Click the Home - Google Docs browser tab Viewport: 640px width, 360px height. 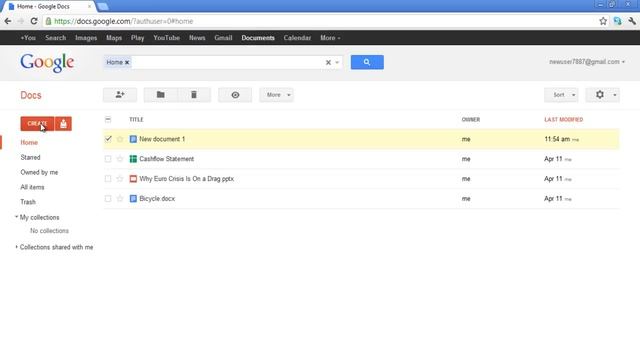click(49, 7)
